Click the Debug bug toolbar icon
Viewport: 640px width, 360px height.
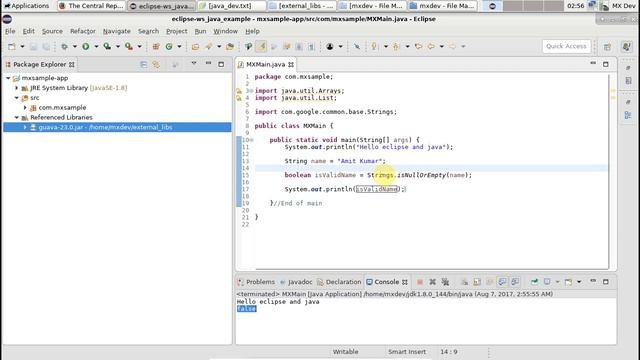click(x=64, y=47)
